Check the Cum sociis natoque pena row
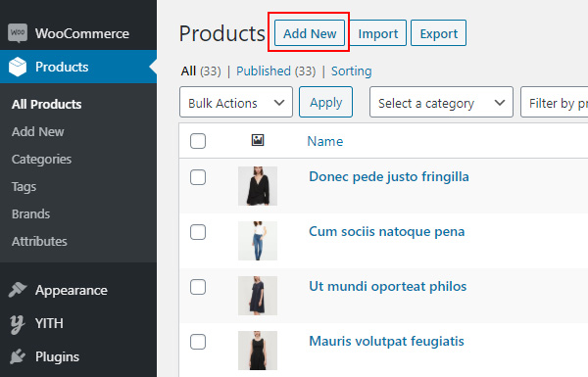 [x=198, y=232]
